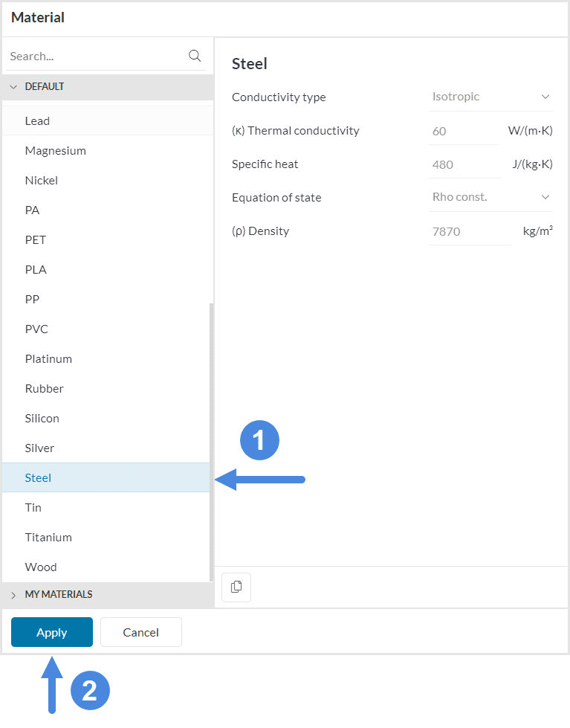Click the Density value field
The width and height of the screenshot is (570, 728).
coord(469,231)
